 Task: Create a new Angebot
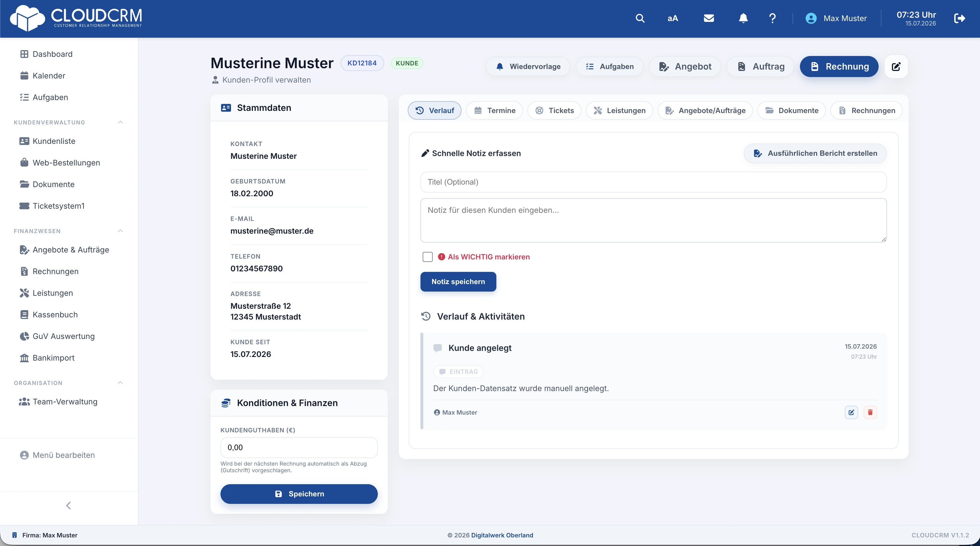point(685,67)
